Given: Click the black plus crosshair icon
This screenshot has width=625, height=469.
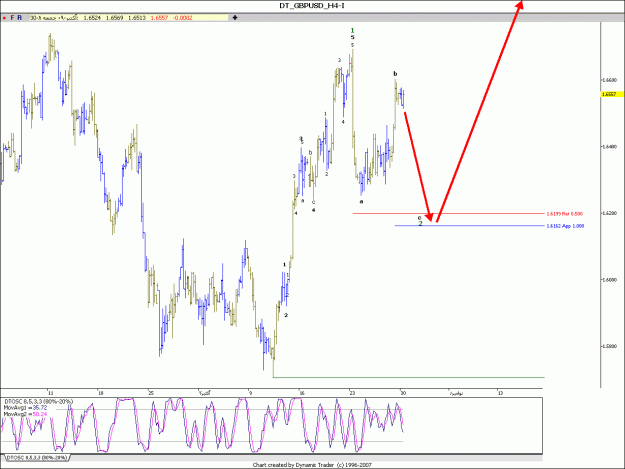Looking at the screenshot, I should pos(235,18).
